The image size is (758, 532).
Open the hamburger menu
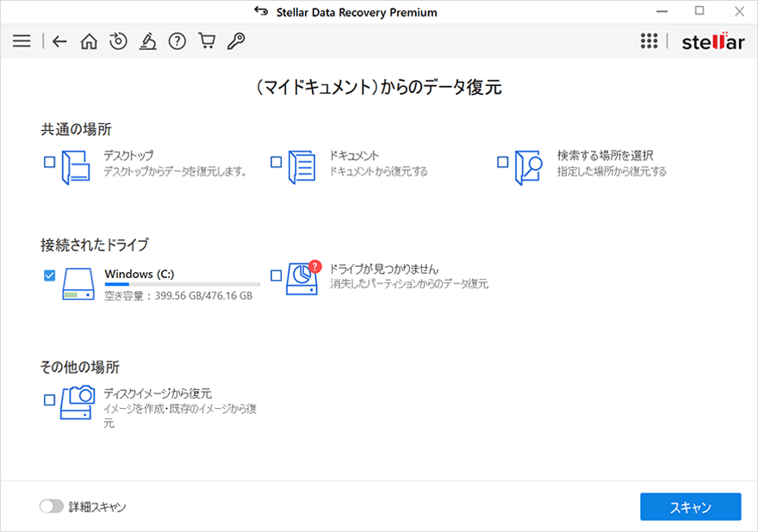click(21, 40)
